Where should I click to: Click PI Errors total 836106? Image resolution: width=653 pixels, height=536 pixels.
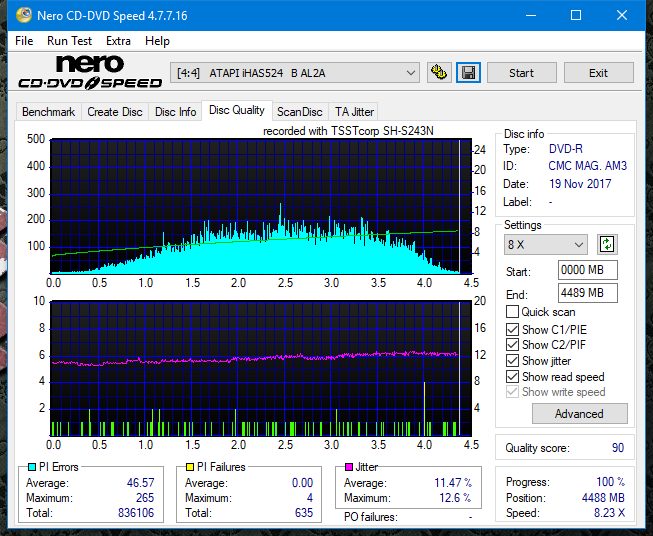136,513
